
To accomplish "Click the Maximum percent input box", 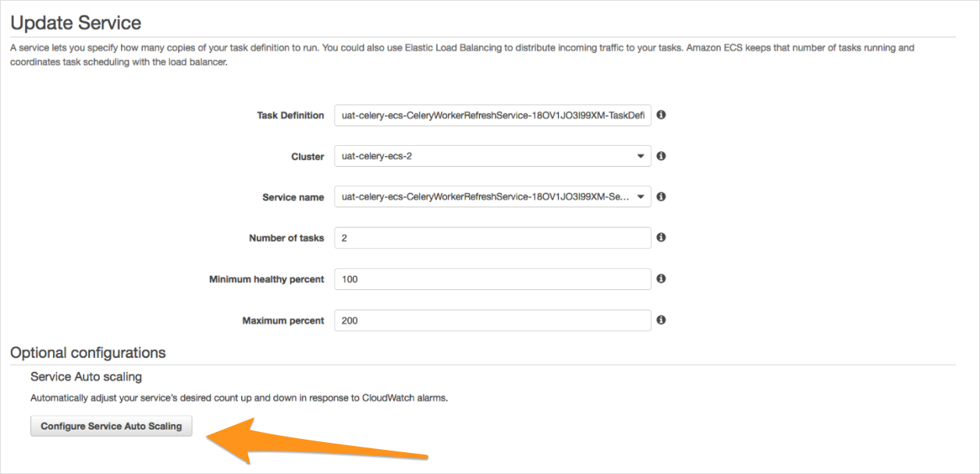I will tap(492, 320).
